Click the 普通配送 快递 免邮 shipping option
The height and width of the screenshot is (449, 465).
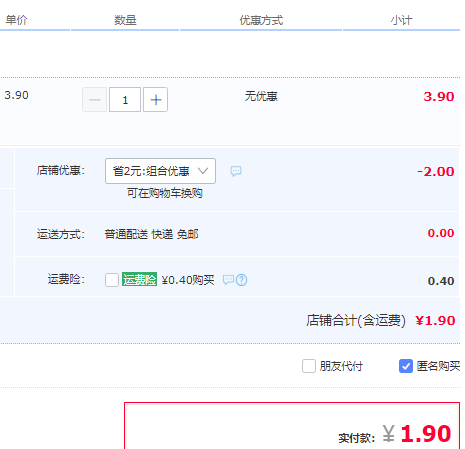tap(152, 234)
